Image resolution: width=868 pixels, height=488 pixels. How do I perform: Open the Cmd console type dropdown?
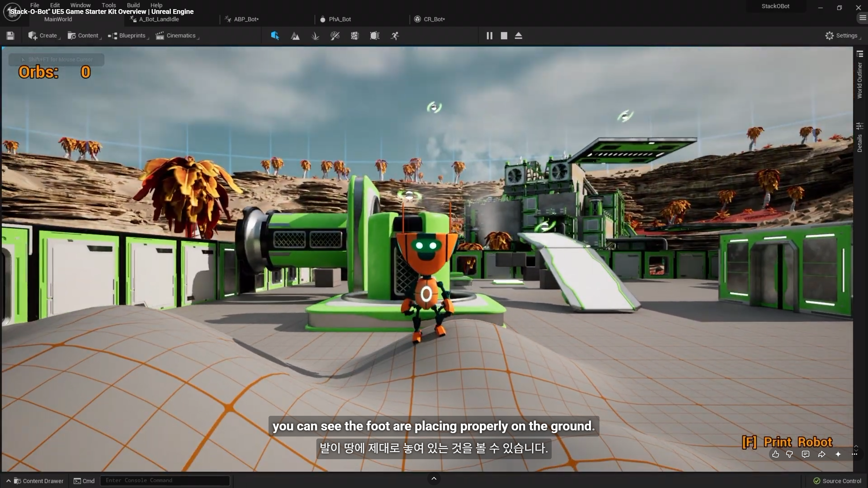click(x=84, y=481)
